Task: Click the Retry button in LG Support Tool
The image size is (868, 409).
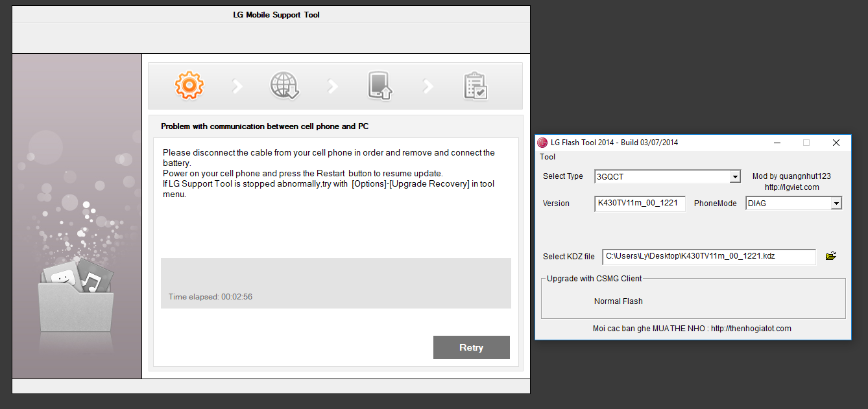Action: tap(472, 347)
